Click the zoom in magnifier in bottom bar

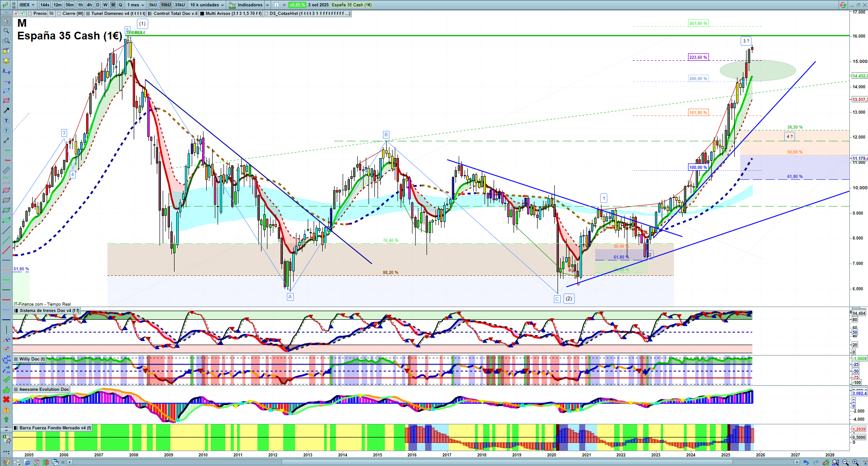(855, 462)
